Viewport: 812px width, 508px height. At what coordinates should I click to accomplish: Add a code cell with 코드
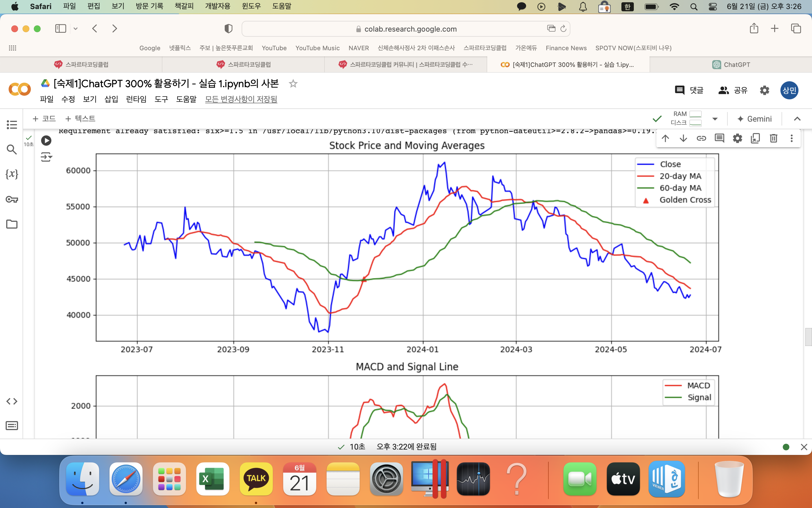click(x=44, y=119)
